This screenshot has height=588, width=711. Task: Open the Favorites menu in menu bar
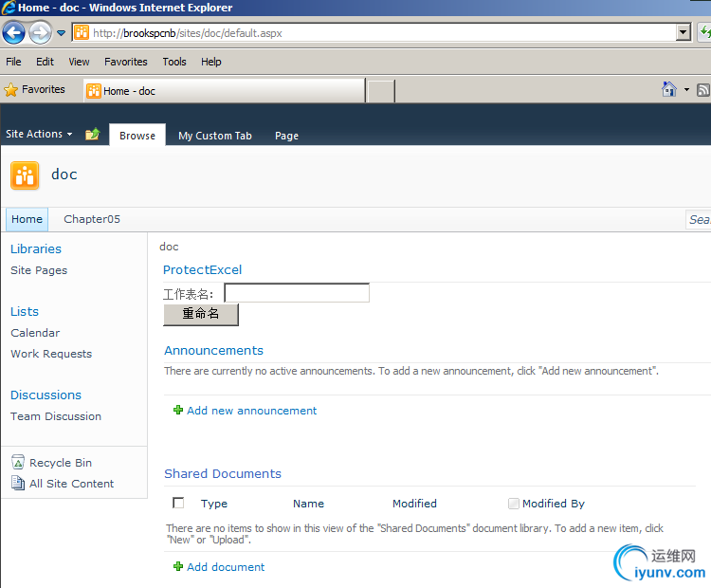125,62
